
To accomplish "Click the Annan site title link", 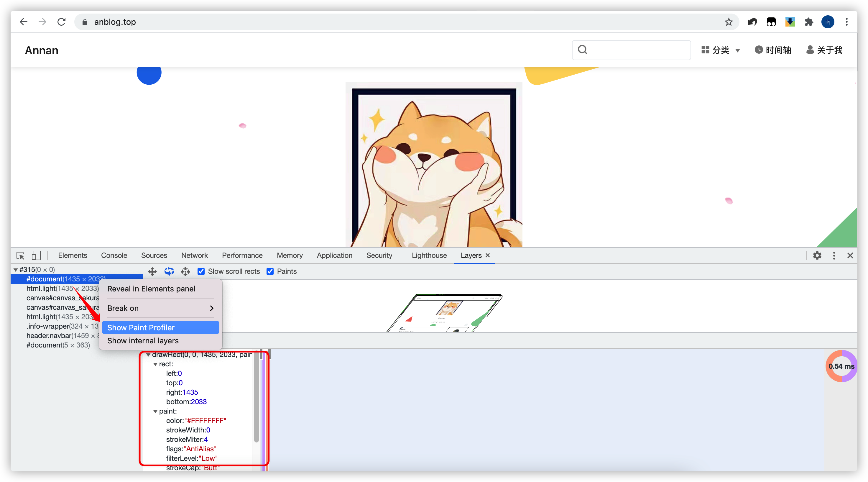I will point(42,50).
